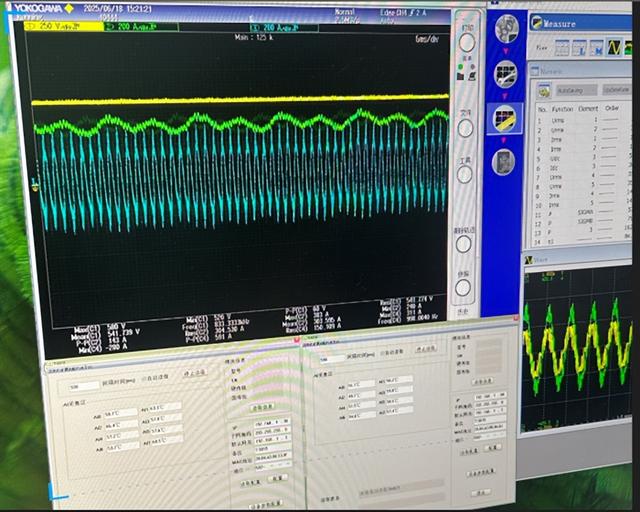The height and width of the screenshot is (512, 640).
Task: Click the fourth round icon in blue sidebar
Action: point(505,162)
